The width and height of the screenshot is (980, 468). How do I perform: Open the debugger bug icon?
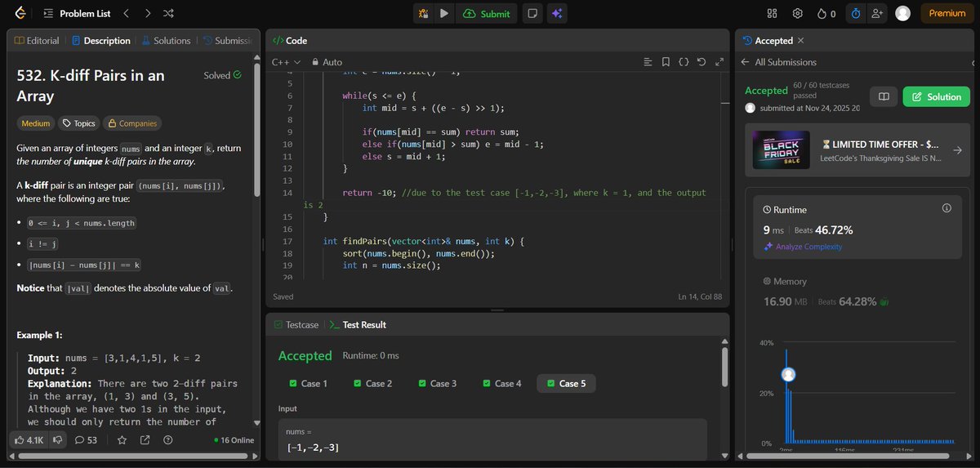423,13
